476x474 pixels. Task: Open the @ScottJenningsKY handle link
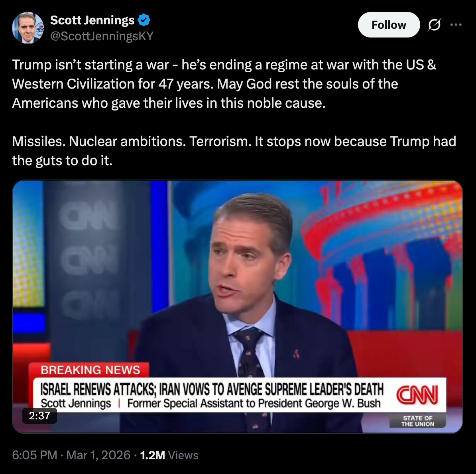(102, 36)
